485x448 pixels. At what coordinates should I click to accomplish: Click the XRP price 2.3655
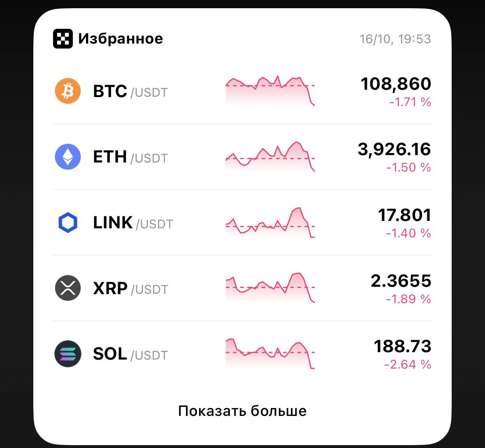click(x=401, y=281)
